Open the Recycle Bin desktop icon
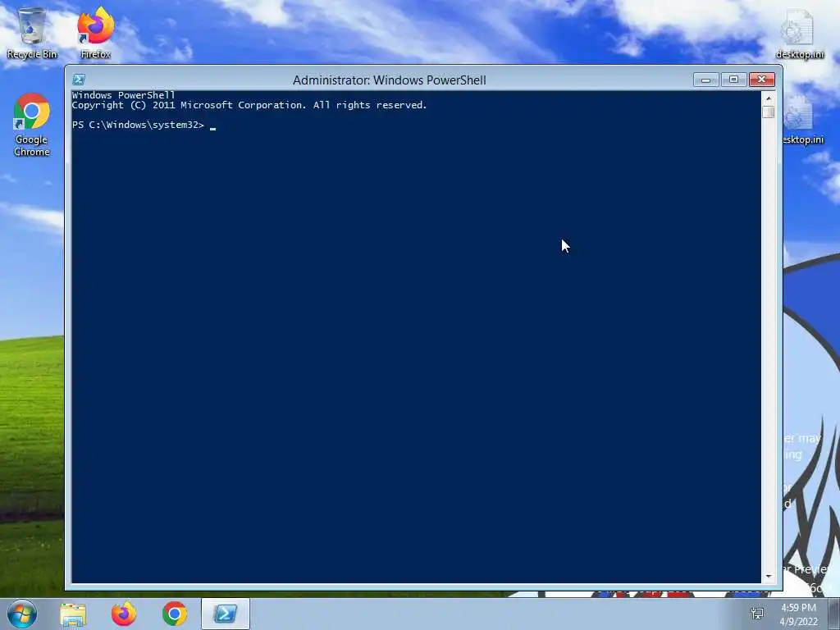840x630 pixels. coord(32,33)
